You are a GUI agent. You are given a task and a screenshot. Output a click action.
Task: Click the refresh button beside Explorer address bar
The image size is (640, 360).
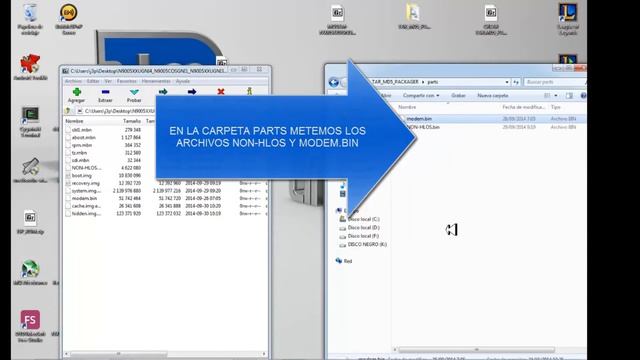pyautogui.click(x=516, y=82)
